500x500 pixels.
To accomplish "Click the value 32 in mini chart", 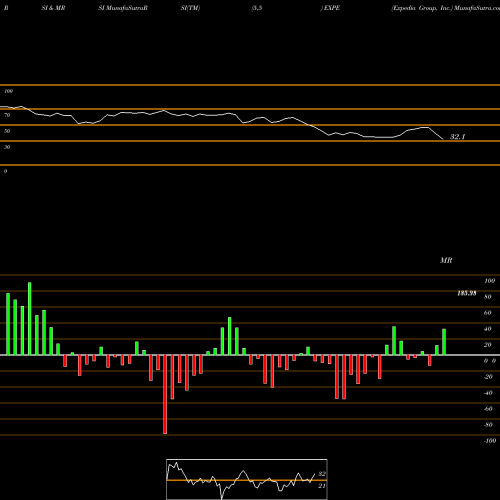I will point(322,474).
